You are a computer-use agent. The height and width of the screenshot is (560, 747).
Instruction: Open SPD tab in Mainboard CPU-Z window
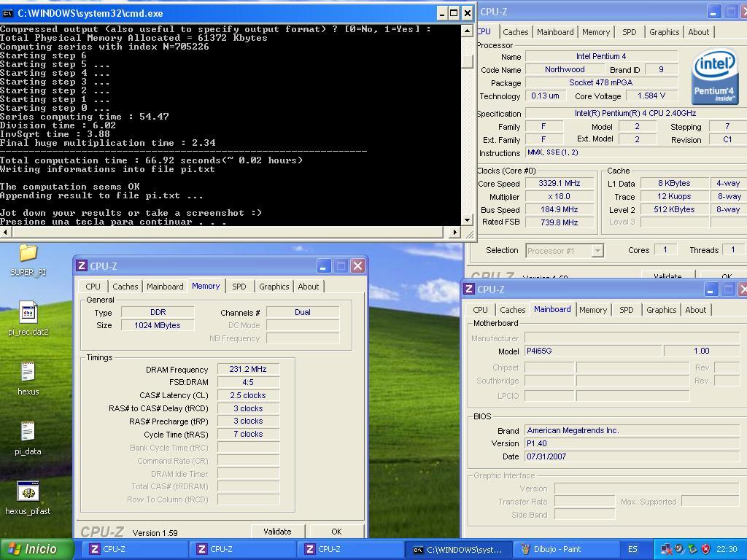tap(627, 309)
